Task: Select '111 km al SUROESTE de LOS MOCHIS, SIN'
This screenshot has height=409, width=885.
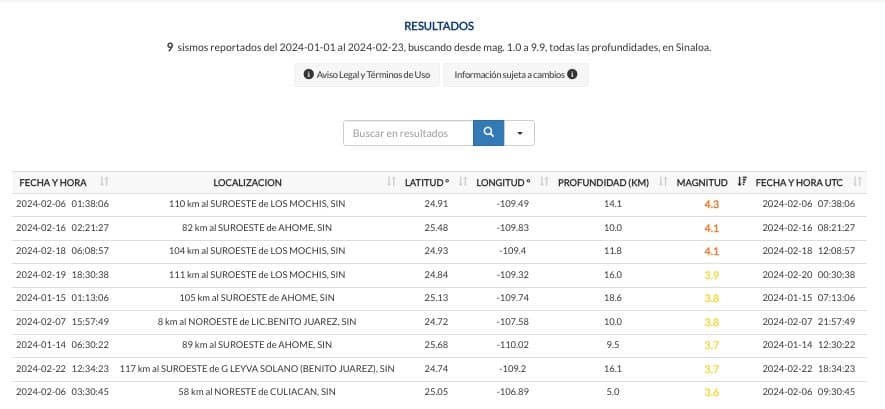Action: pyautogui.click(x=257, y=274)
